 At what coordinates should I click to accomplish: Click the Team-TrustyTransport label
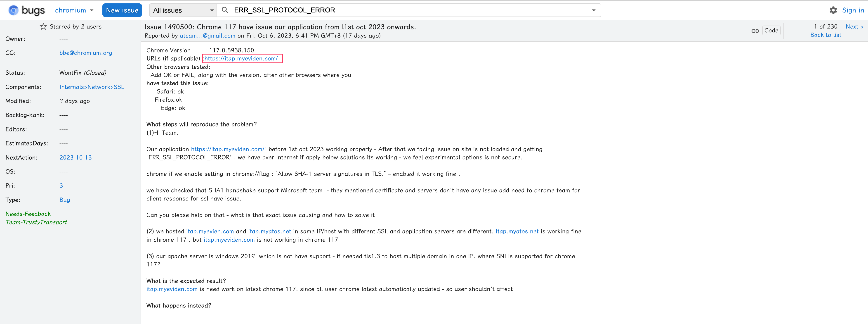36,222
